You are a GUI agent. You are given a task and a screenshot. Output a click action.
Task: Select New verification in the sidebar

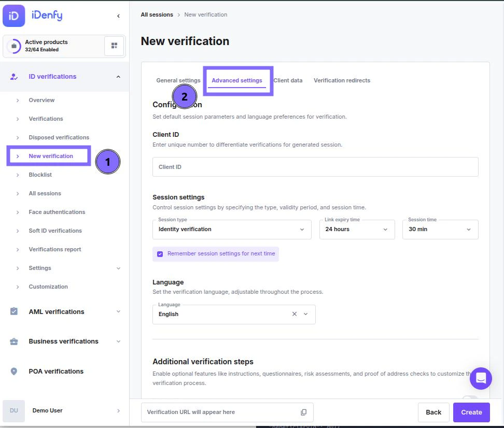(x=51, y=156)
